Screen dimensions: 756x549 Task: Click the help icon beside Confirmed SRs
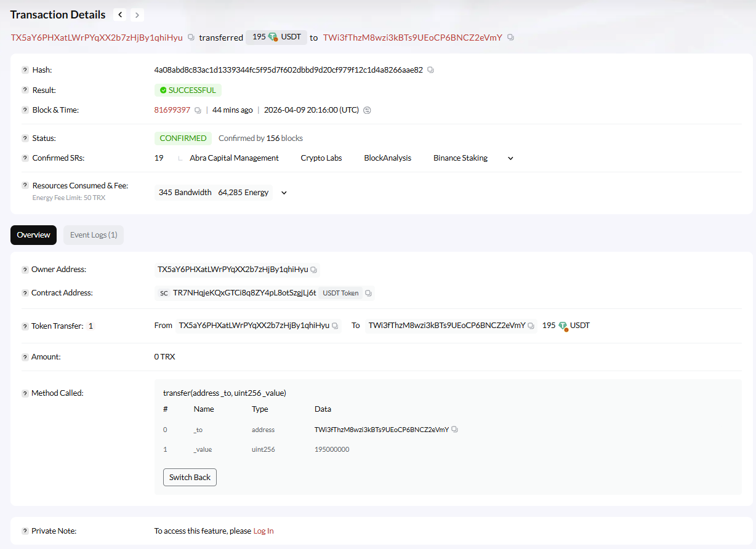pos(25,158)
